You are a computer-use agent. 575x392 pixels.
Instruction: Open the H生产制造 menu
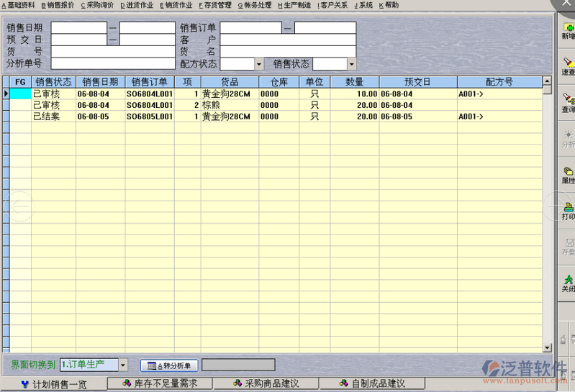point(294,5)
